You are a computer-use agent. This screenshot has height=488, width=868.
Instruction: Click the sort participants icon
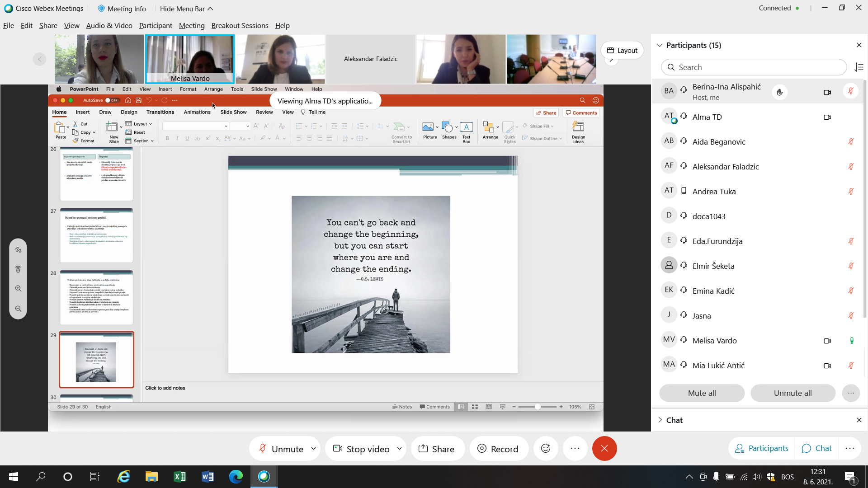pos(859,67)
